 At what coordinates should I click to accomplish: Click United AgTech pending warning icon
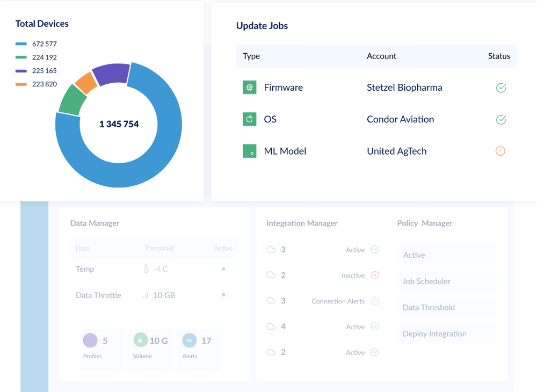[500, 151]
